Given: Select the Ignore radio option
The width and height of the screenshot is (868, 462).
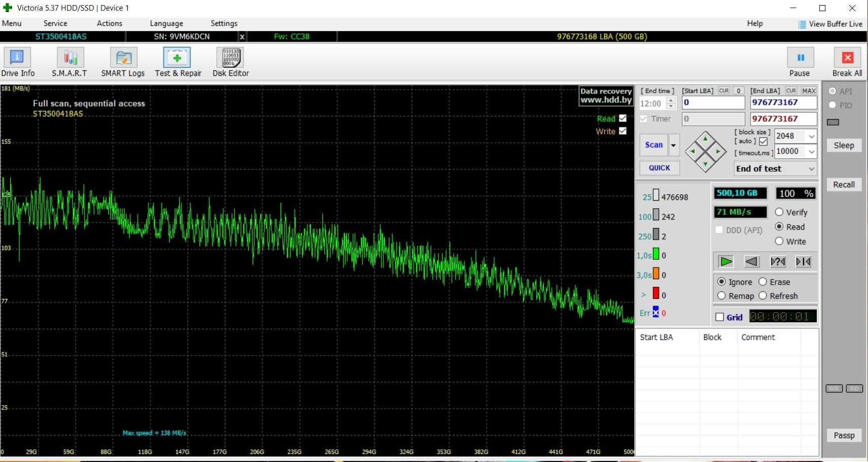Looking at the screenshot, I should point(722,282).
